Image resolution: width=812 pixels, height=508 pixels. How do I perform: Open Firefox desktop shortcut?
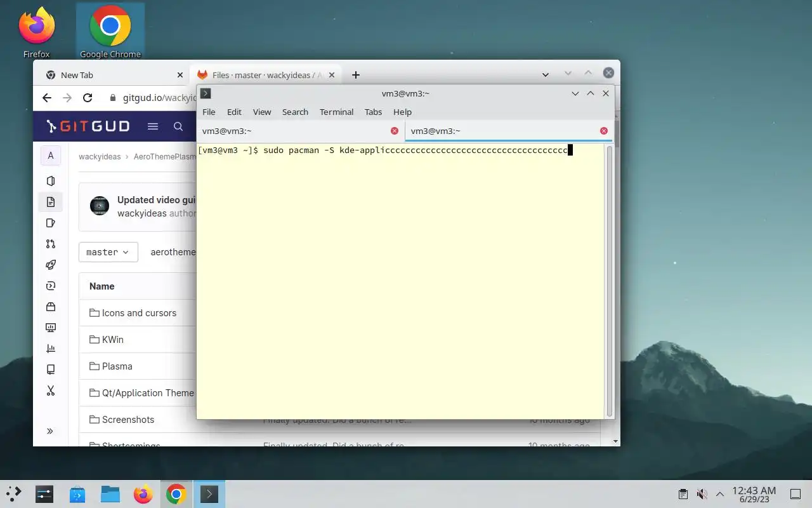pyautogui.click(x=36, y=32)
